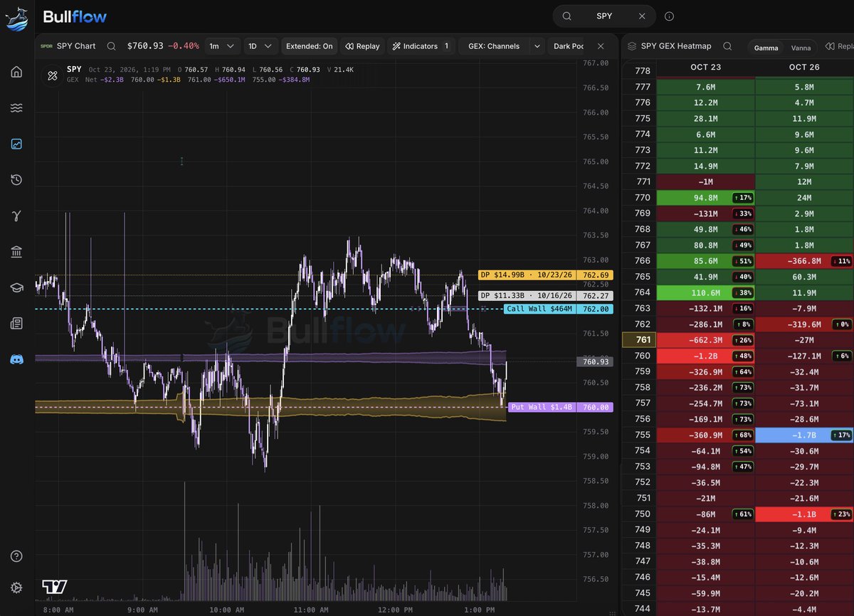This screenshot has width=854, height=616.
Task: Open the Discord sidebar icon
Action: click(16, 359)
